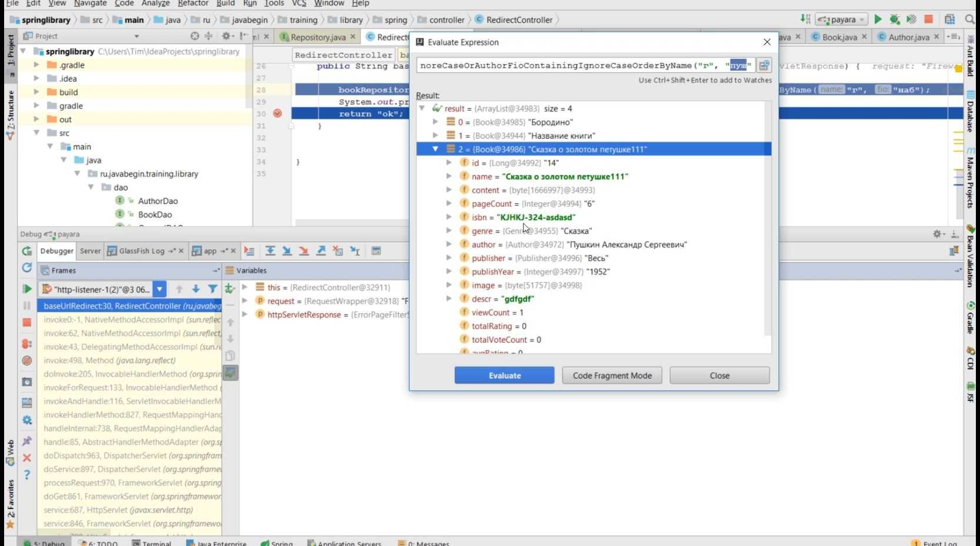The image size is (980, 546).
Task: Expand element 1 Название книги node
Action: tap(435, 135)
